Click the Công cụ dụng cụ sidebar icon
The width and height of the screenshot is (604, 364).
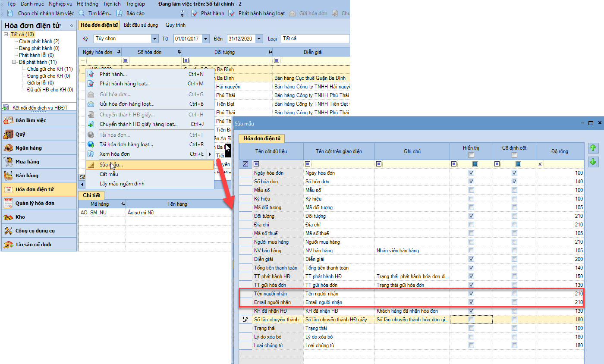(x=8, y=231)
